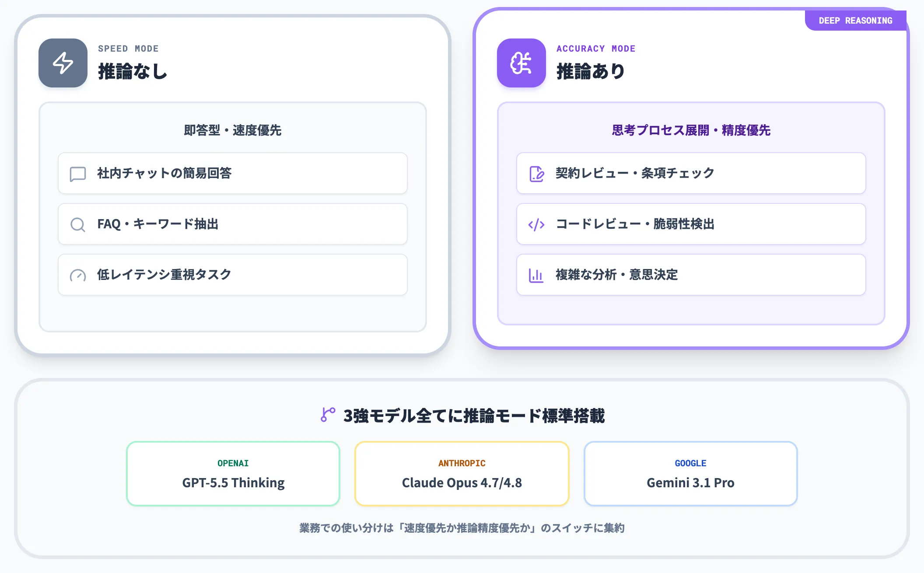Select the FAQ・キーワード抽出 item

click(233, 224)
